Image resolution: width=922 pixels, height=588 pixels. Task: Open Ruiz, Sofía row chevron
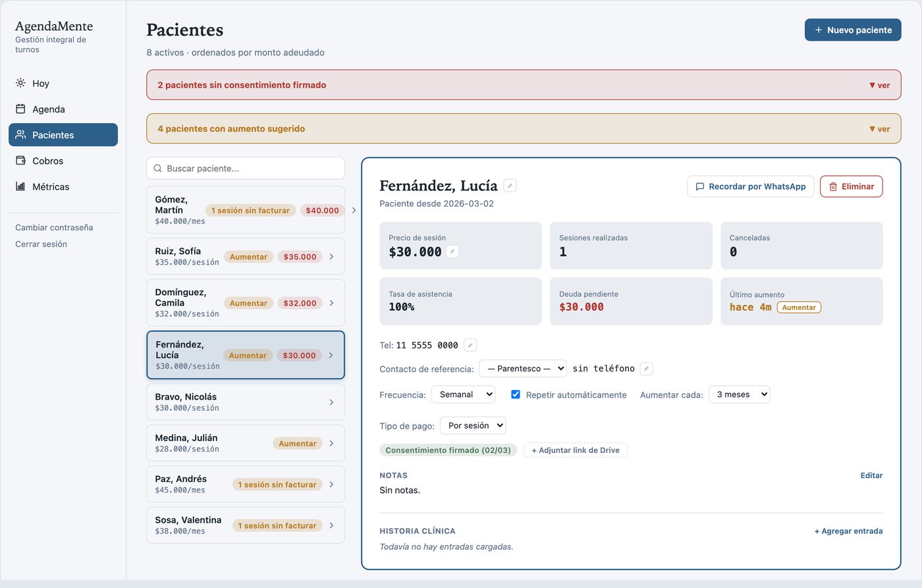331,257
